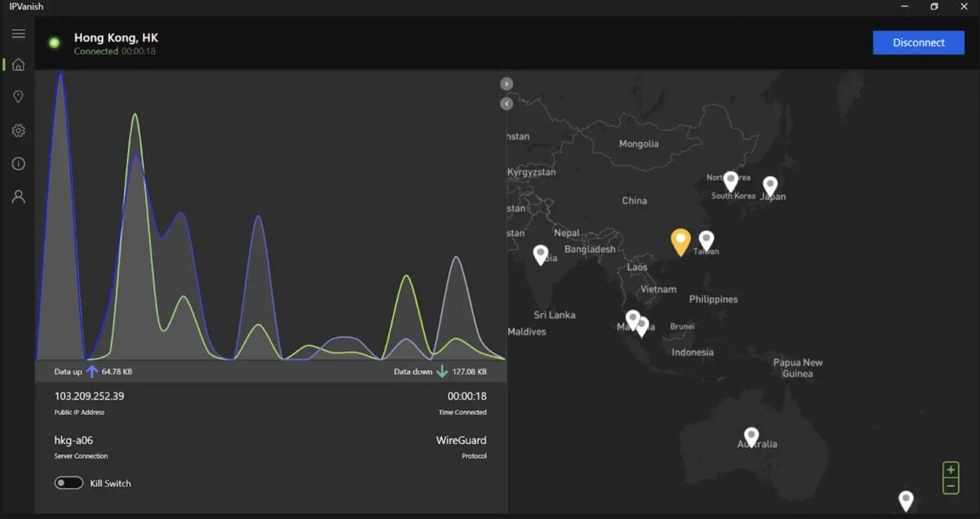Open the Settings gear icon
Screen dimensions: 980x519
(x=18, y=131)
